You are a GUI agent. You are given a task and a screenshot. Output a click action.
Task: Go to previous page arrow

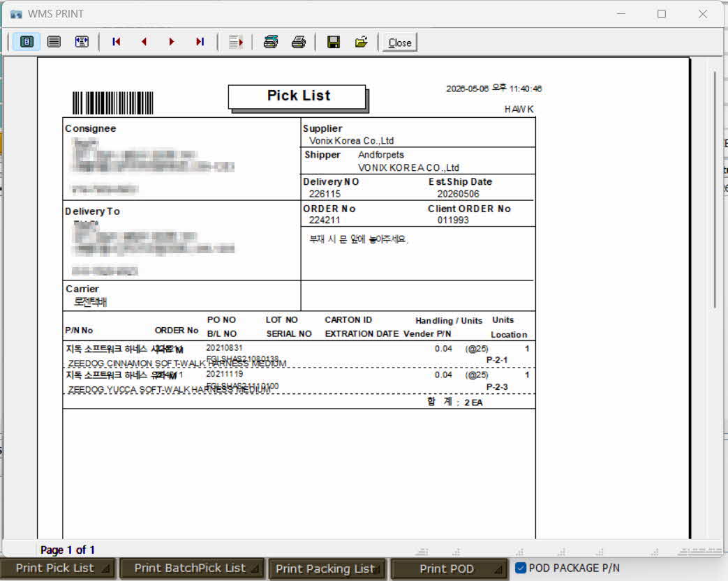pyautogui.click(x=144, y=42)
